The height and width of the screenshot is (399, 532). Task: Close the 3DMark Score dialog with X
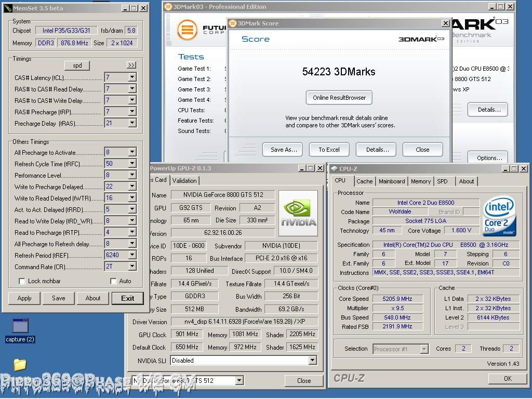[445, 23]
